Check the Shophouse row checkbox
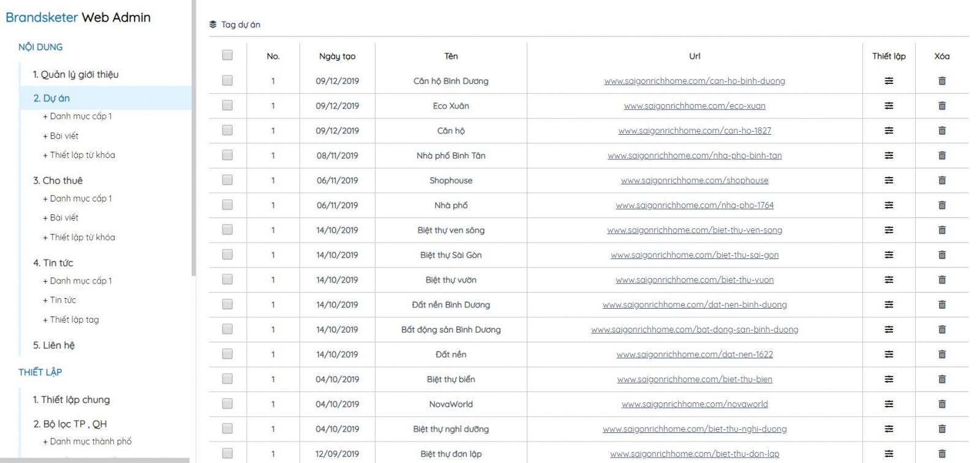The height and width of the screenshot is (463, 980). tap(227, 180)
